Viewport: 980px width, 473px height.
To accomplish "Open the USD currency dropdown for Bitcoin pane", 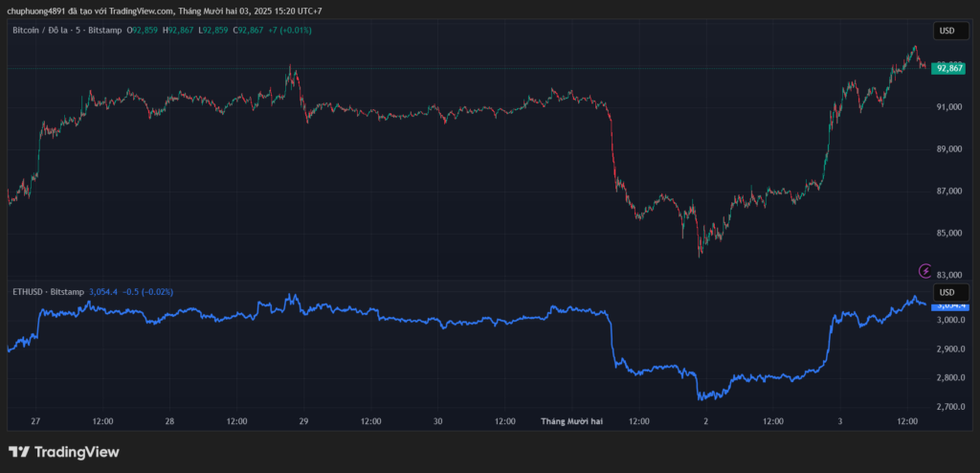I will coord(947,31).
